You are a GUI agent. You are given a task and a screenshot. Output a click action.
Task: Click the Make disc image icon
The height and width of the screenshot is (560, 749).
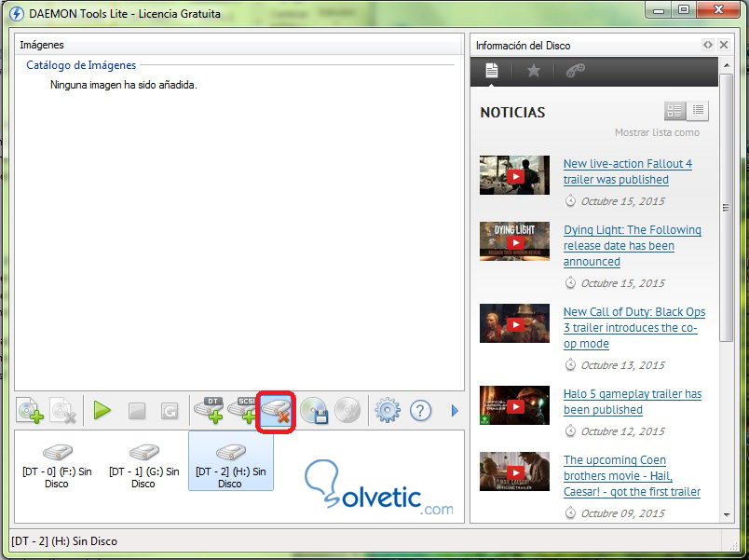point(314,410)
